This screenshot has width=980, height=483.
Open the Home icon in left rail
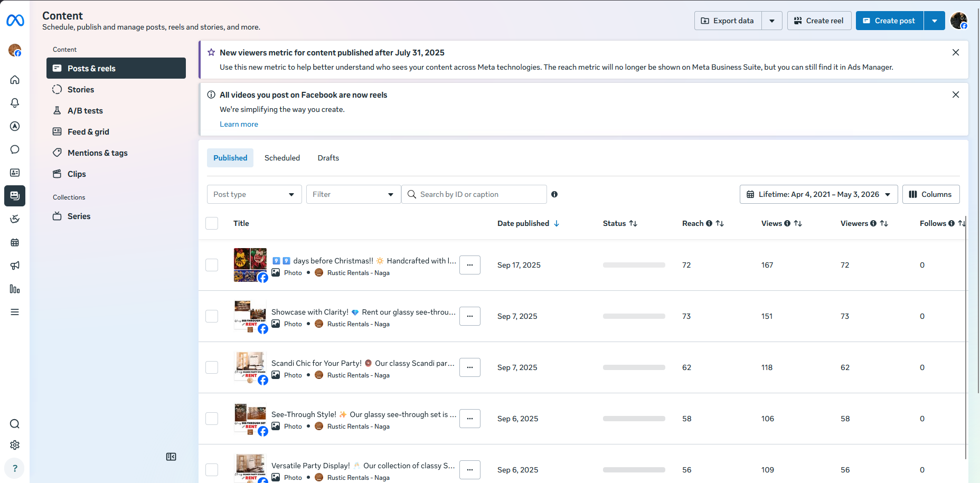(x=15, y=80)
